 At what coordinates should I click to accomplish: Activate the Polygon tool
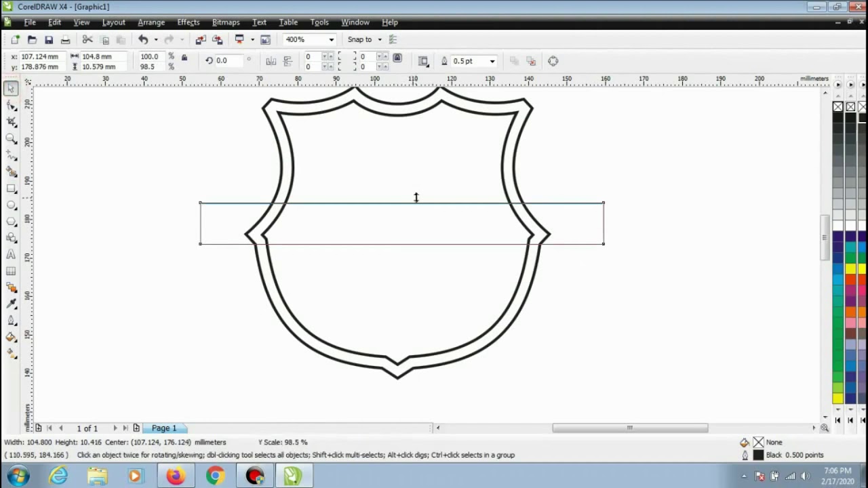[11, 222]
